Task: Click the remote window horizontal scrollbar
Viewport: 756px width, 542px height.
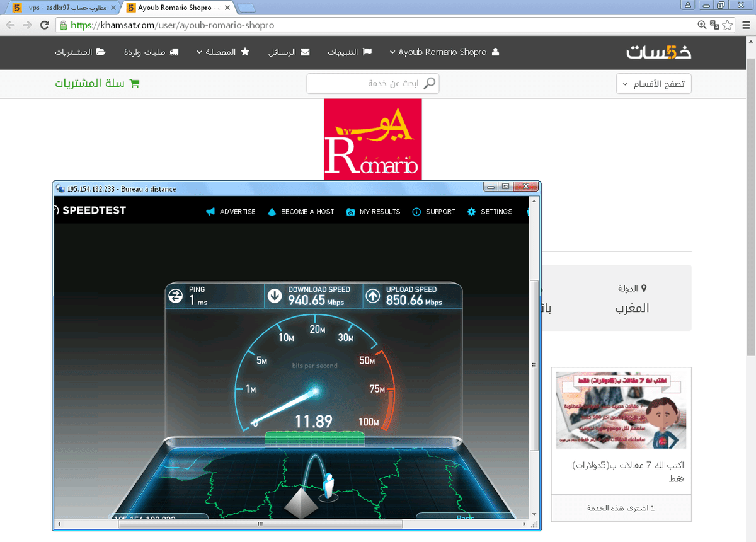Action: click(x=260, y=524)
